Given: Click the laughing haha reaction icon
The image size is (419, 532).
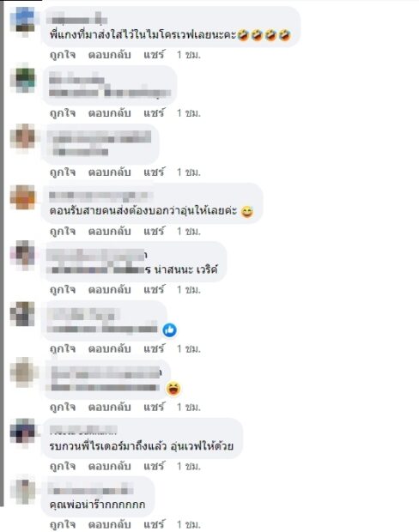Looking at the screenshot, I should (x=173, y=389).
